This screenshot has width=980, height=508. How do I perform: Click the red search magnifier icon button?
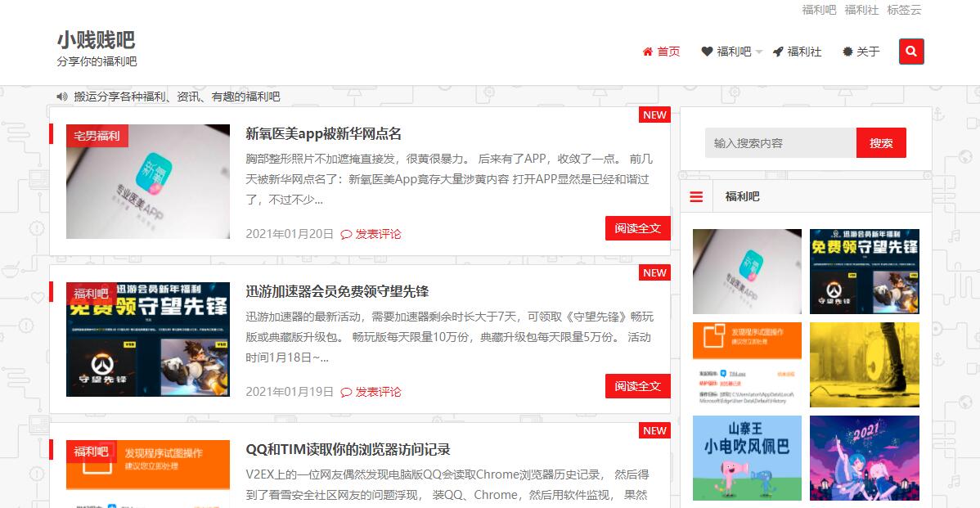pos(911,52)
